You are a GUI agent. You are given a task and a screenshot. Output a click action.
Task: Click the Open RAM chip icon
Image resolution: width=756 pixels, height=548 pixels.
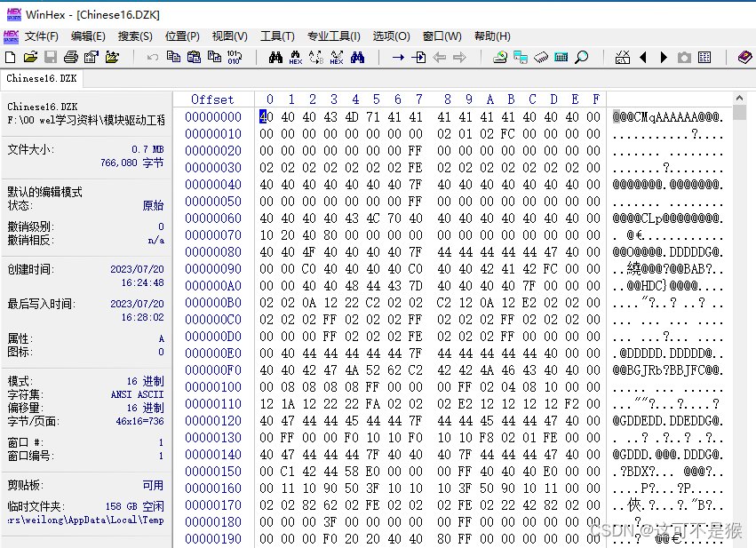pyautogui.click(x=541, y=58)
